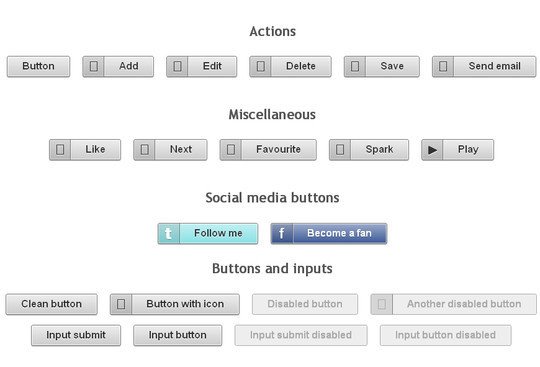Click the Input submit button

click(x=76, y=335)
